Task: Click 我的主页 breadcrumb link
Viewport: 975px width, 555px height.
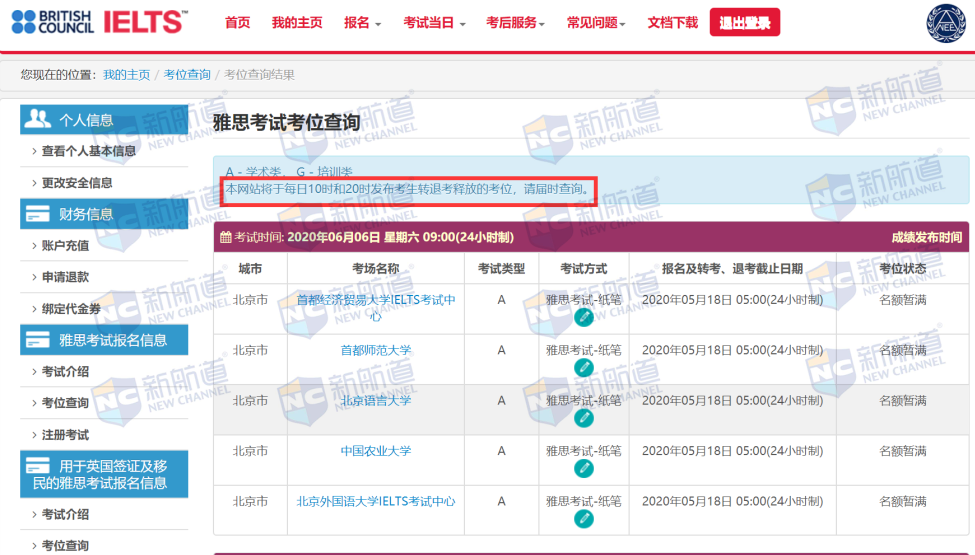Action: (126, 75)
